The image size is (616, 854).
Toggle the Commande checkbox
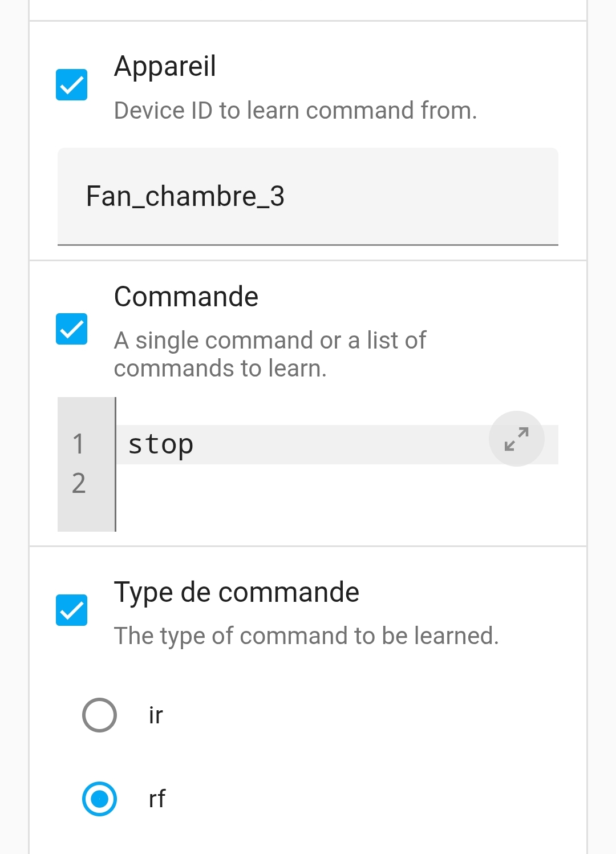tap(71, 329)
